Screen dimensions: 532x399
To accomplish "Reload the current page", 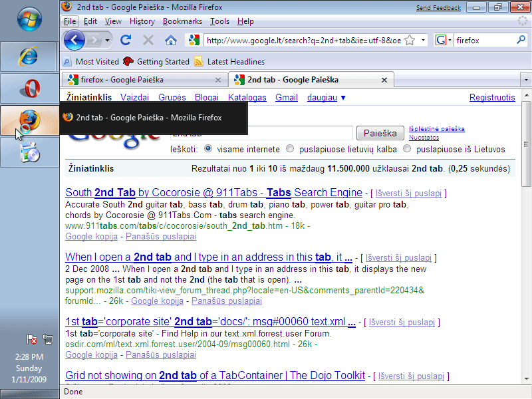I will [126, 40].
